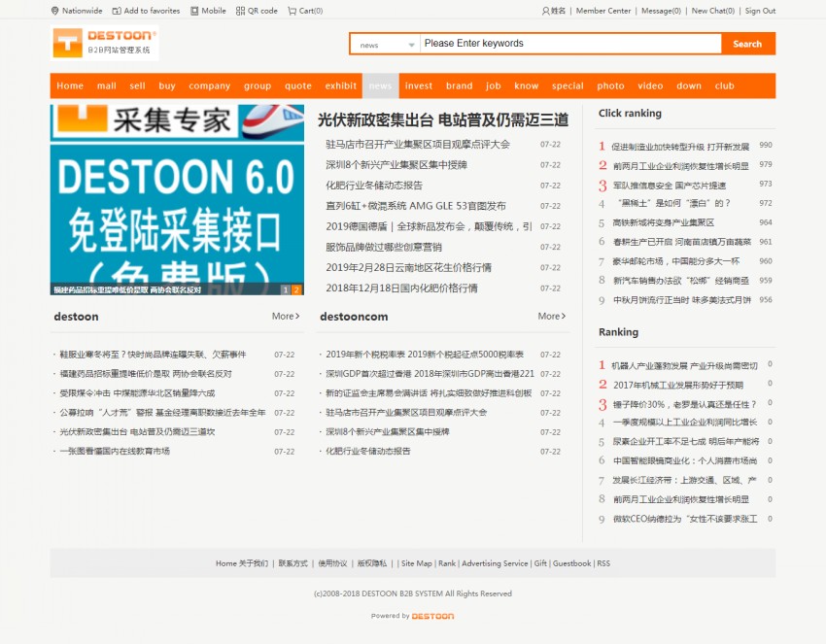Click the DESTOON 6.0 banner slide image
The width and height of the screenshot is (826, 644).
[177, 199]
